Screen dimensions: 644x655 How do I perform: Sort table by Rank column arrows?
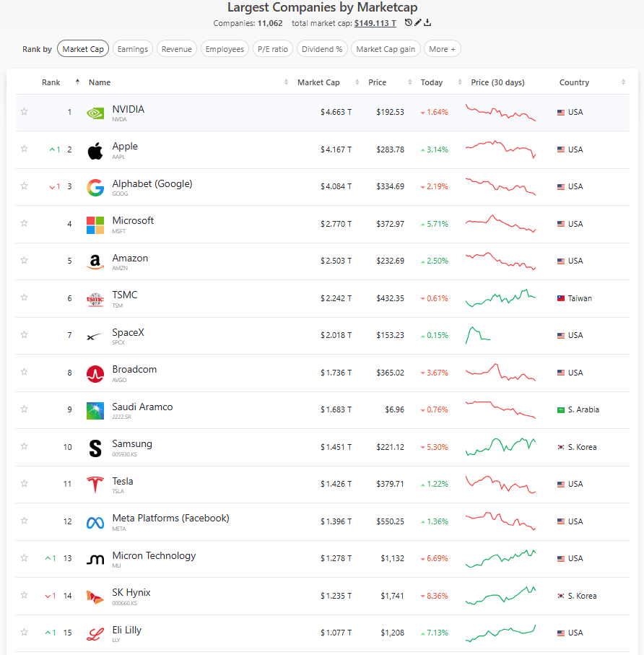(77, 82)
